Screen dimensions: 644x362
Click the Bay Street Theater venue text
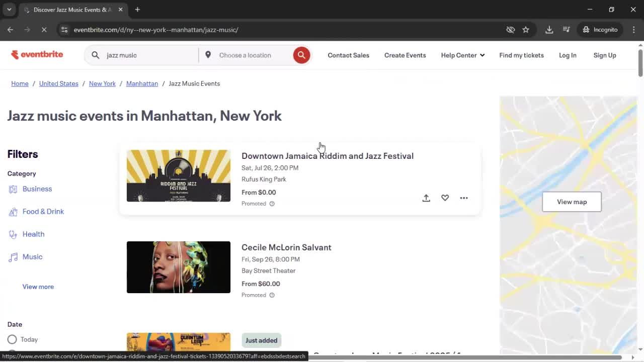269,270
